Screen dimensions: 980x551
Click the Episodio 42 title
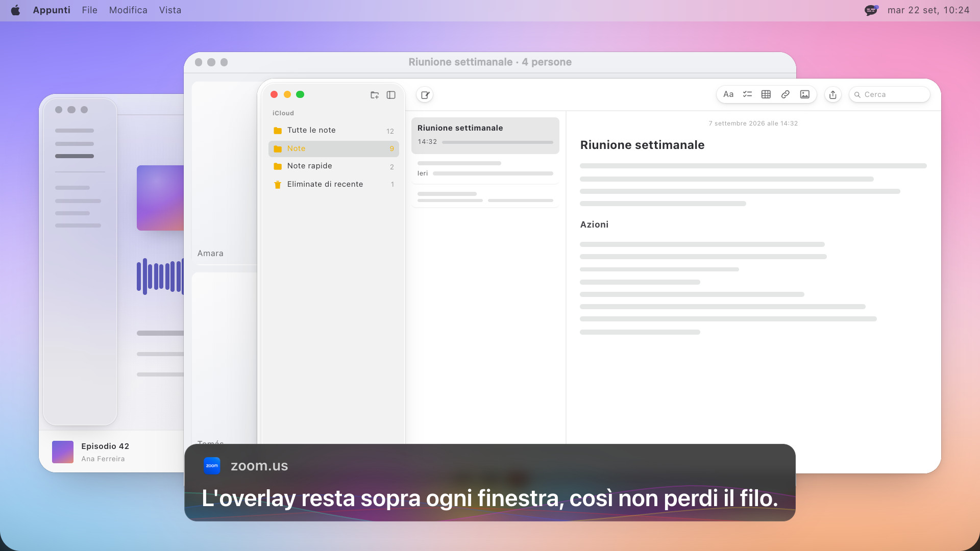105,446
